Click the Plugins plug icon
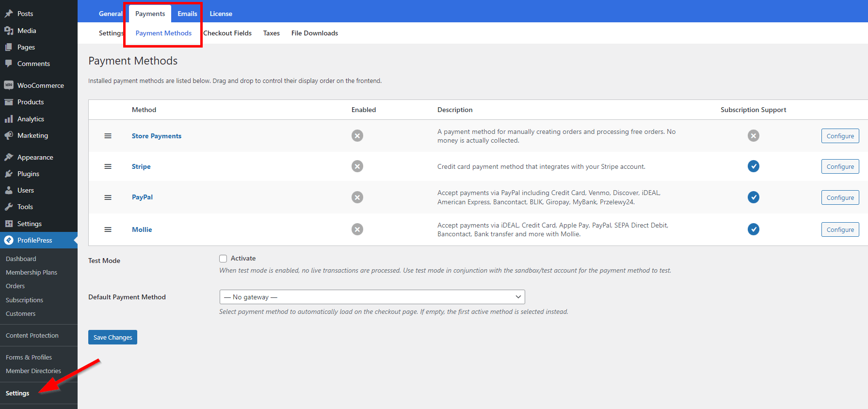This screenshot has width=868, height=409. 9,174
